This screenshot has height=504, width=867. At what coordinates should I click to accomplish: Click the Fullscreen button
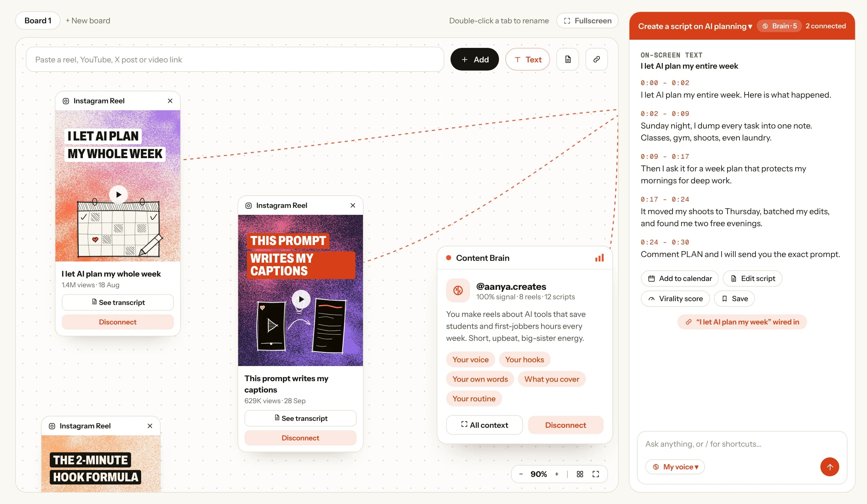click(x=587, y=21)
